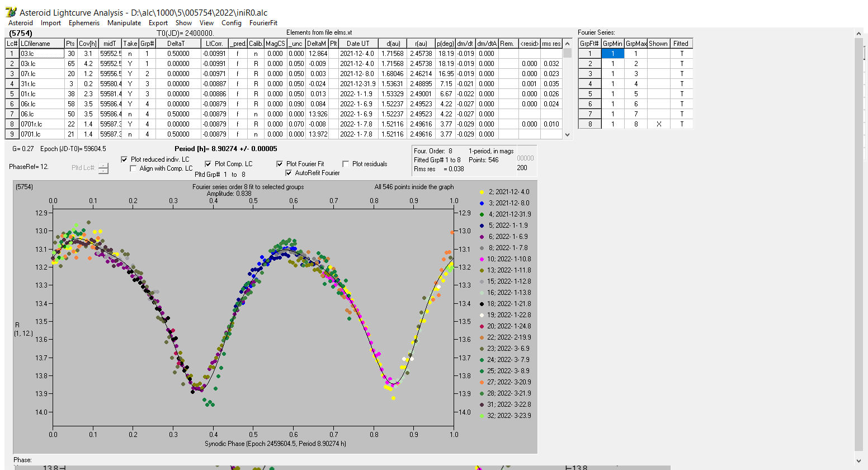Click the Pltd Lc# stepper arrows
Screen dimensions: 868x470
pyautogui.click(x=103, y=168)
